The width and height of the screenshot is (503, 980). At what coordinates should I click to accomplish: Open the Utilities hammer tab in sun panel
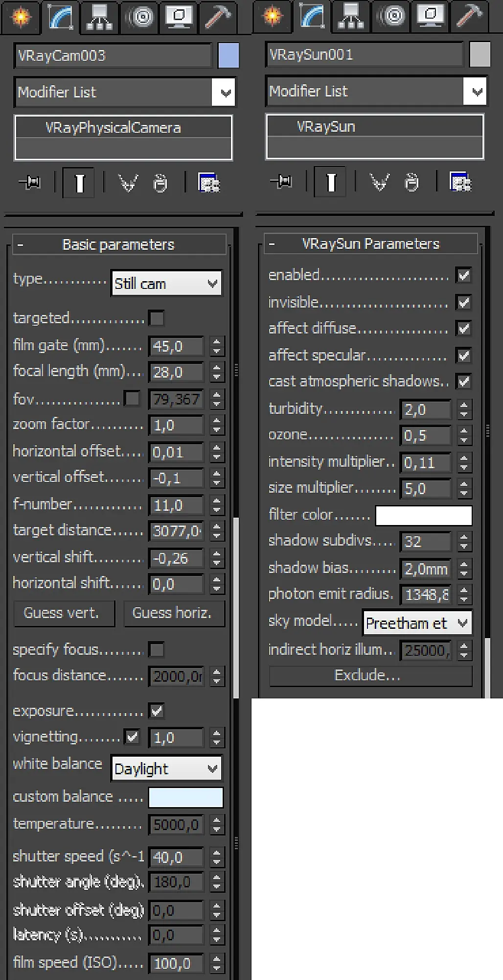tap(469, 16)
